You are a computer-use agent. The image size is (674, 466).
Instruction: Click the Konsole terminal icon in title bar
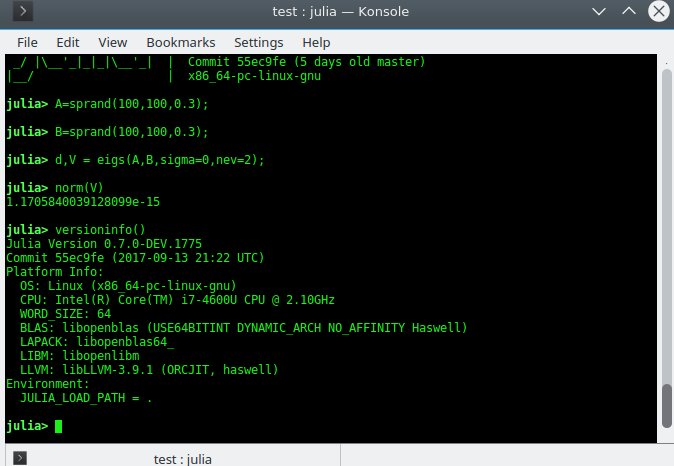pyautogui.click(x=23, y=11)
